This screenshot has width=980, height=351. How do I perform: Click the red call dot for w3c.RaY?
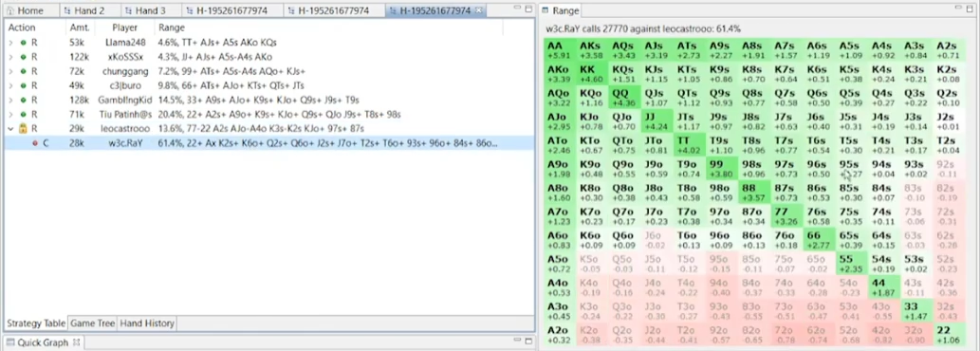click(x=34, y=143)
